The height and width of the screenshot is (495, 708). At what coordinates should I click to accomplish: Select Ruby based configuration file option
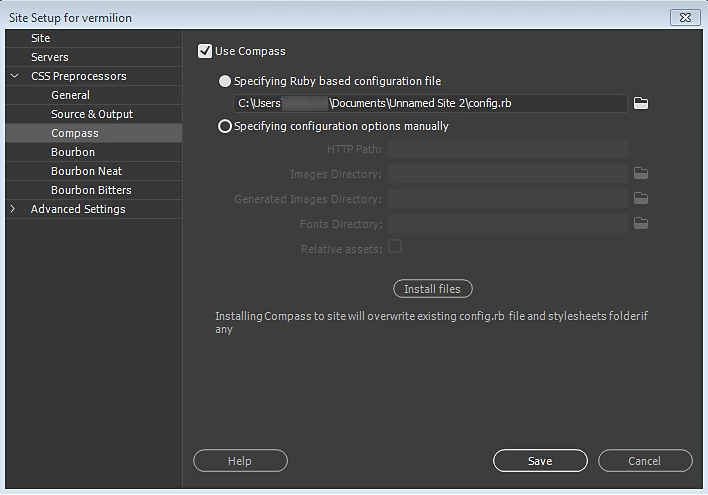[225, 81]
